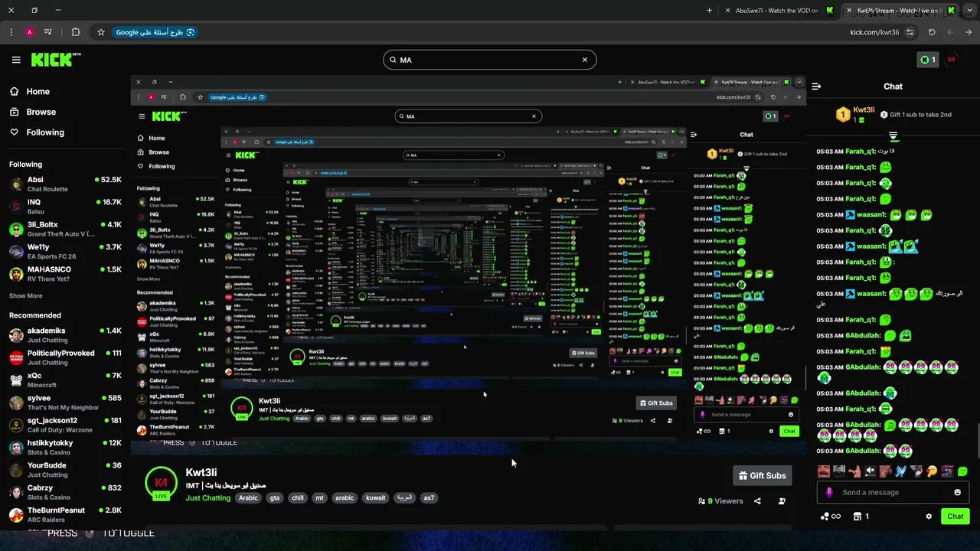Clear the search box with the X
The image size is (980, 551).
pyautogui.click(x=585, y=60)
